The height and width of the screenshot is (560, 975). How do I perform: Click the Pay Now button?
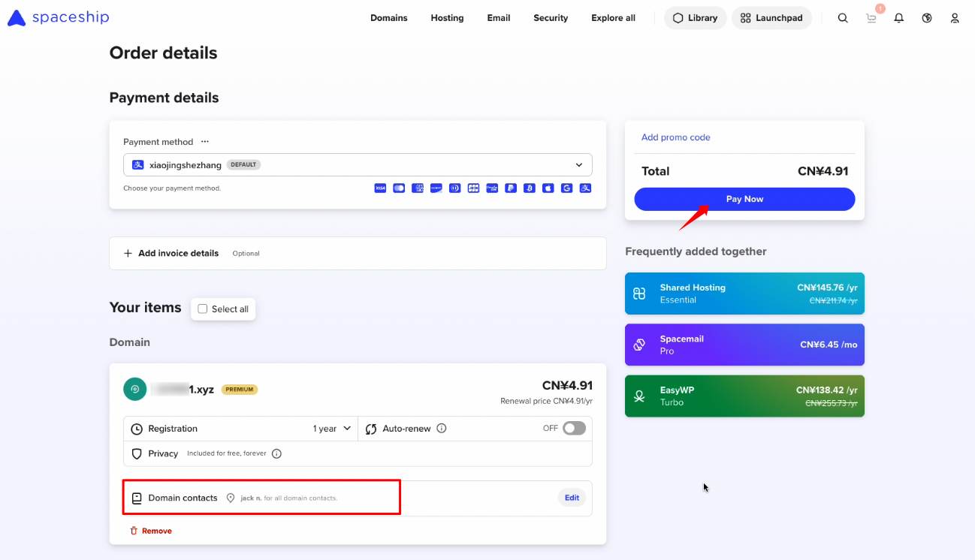pyautogui.click(x=744, y=199)
